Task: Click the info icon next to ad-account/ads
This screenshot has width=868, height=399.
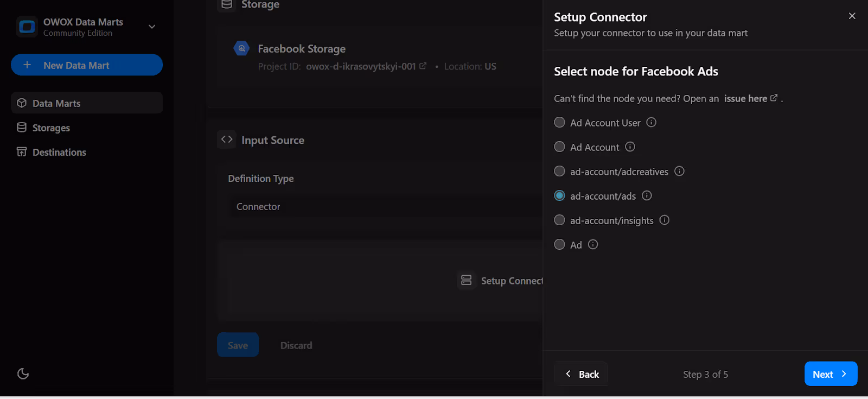Action: (647, 196)
